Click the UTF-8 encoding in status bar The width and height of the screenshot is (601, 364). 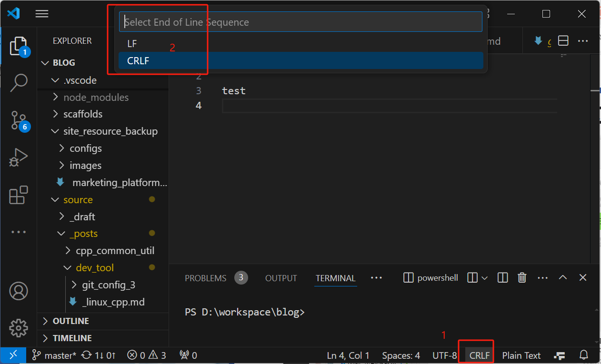(x=444, y=355)
